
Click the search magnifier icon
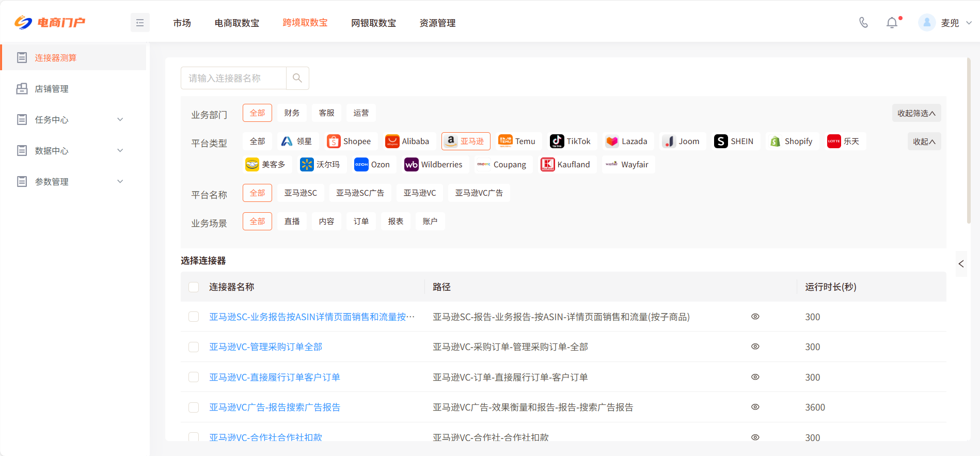297,78
